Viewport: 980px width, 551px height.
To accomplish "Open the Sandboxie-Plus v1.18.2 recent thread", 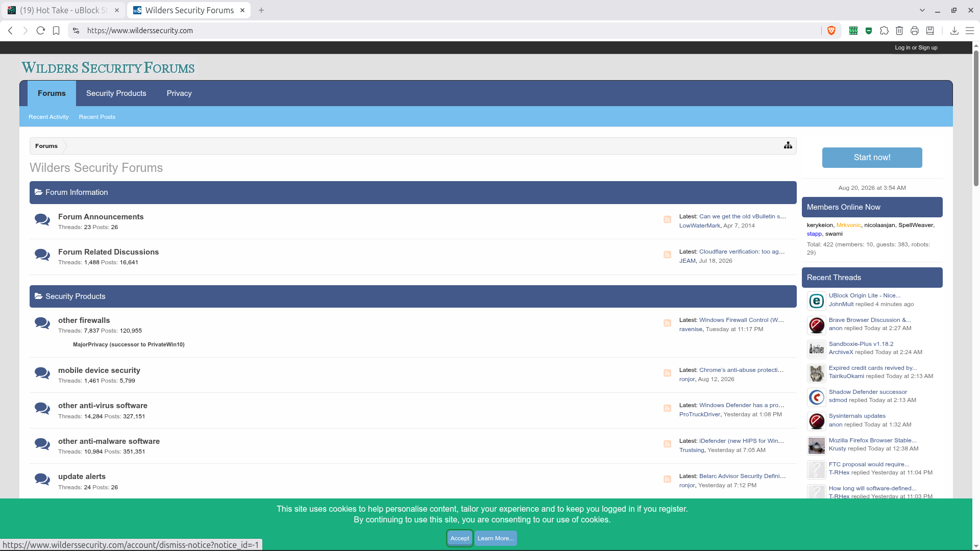I will point(861,344).
